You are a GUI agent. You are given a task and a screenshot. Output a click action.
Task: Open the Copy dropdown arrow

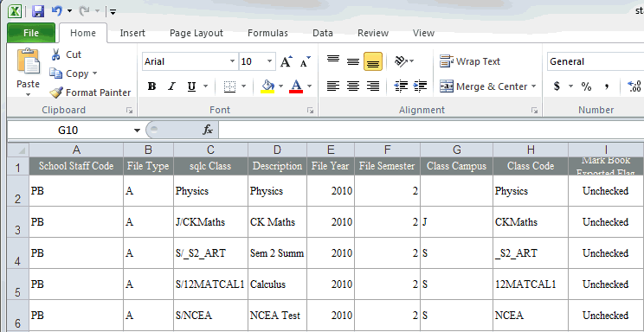coord(95,73)
